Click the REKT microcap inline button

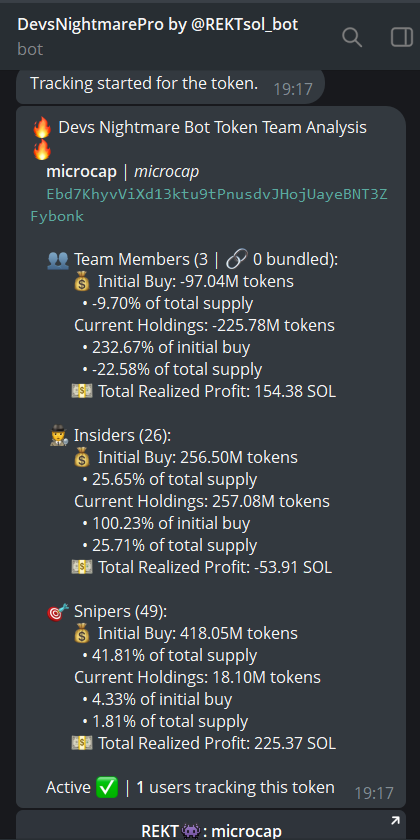point(211,826)
